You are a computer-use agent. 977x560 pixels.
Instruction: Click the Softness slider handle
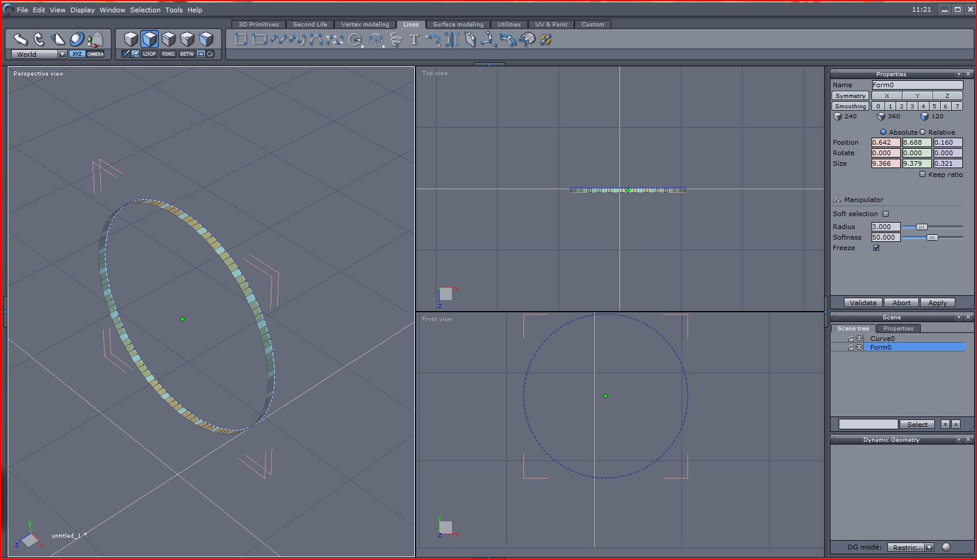coord(932,237)
